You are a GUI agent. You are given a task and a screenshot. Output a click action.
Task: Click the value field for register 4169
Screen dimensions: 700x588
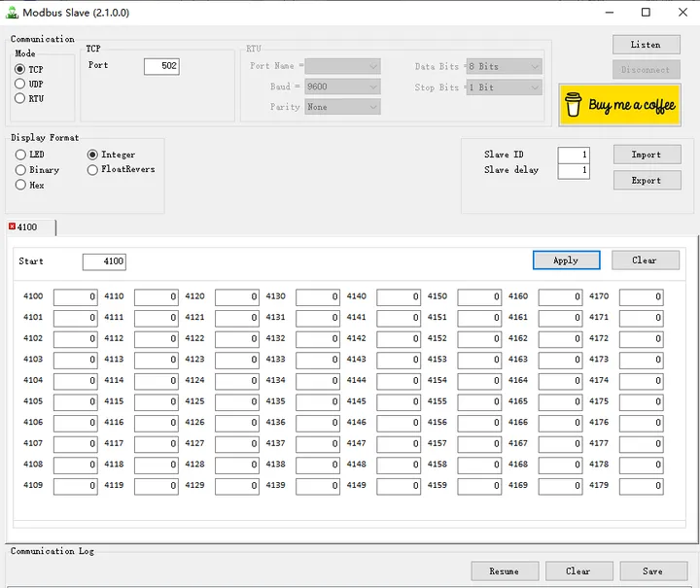click(560, 486)
